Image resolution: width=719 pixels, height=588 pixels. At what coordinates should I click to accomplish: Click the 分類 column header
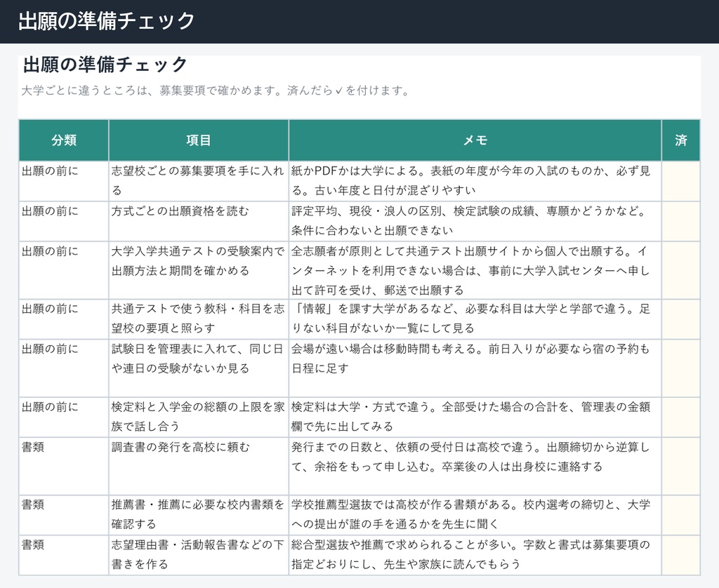[64, 140]
